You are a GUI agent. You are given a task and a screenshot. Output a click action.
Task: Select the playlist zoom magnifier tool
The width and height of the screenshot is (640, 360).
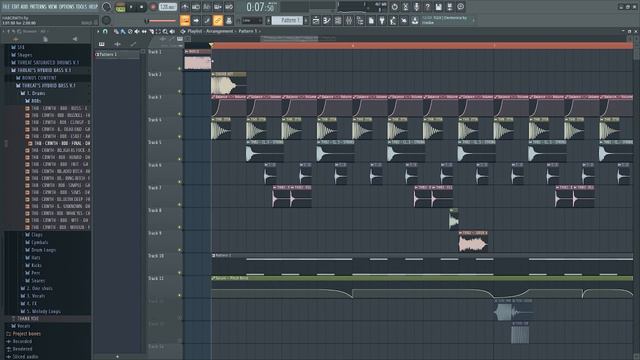click(165, 31)
